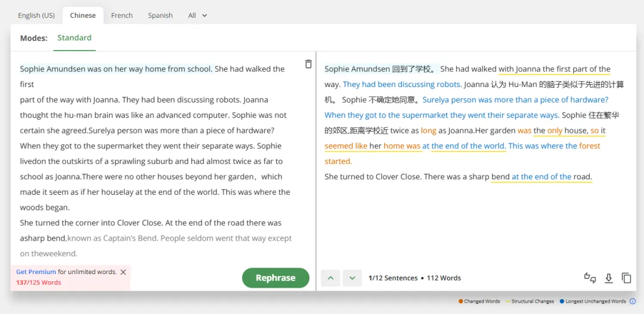Open the Get Premium link

point(36,272)
